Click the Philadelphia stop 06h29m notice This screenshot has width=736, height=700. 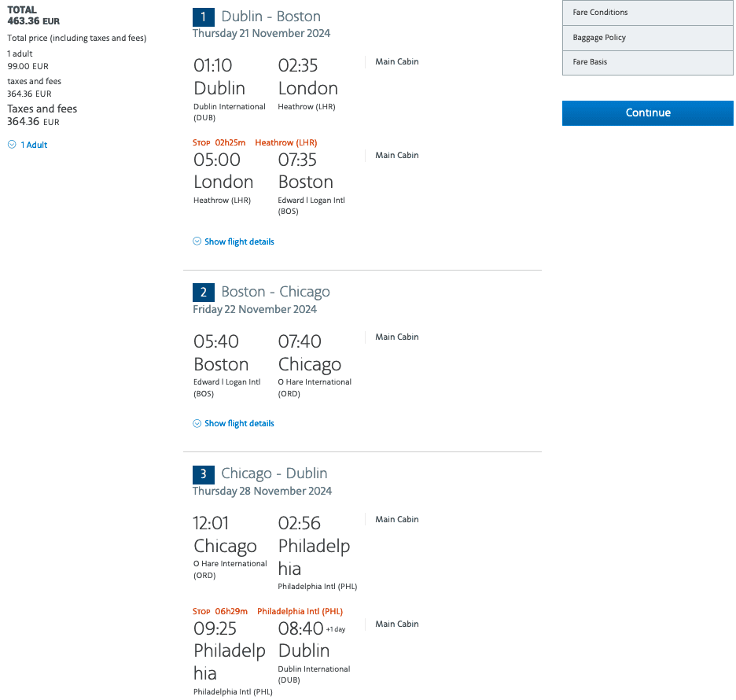coord(267,611)
